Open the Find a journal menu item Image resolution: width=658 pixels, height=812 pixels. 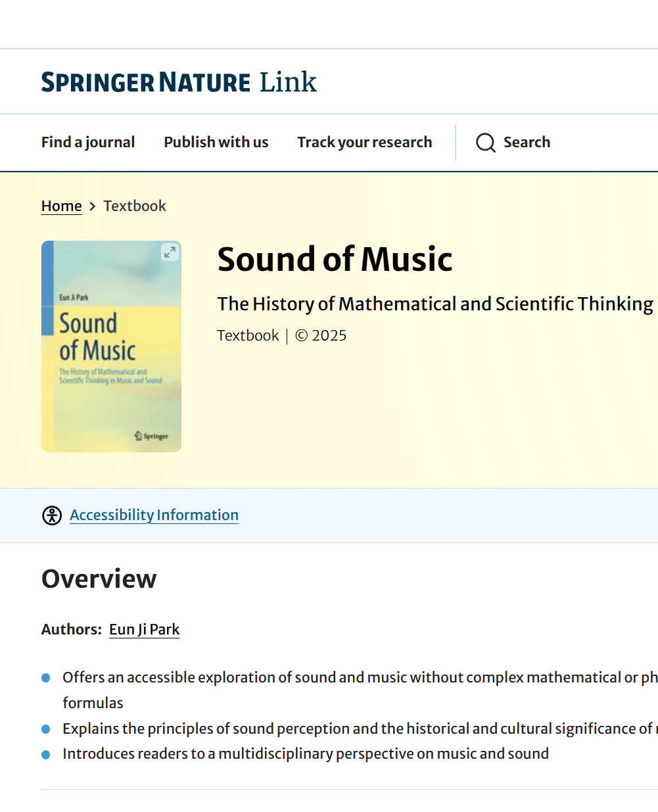(x=88, y=142)
